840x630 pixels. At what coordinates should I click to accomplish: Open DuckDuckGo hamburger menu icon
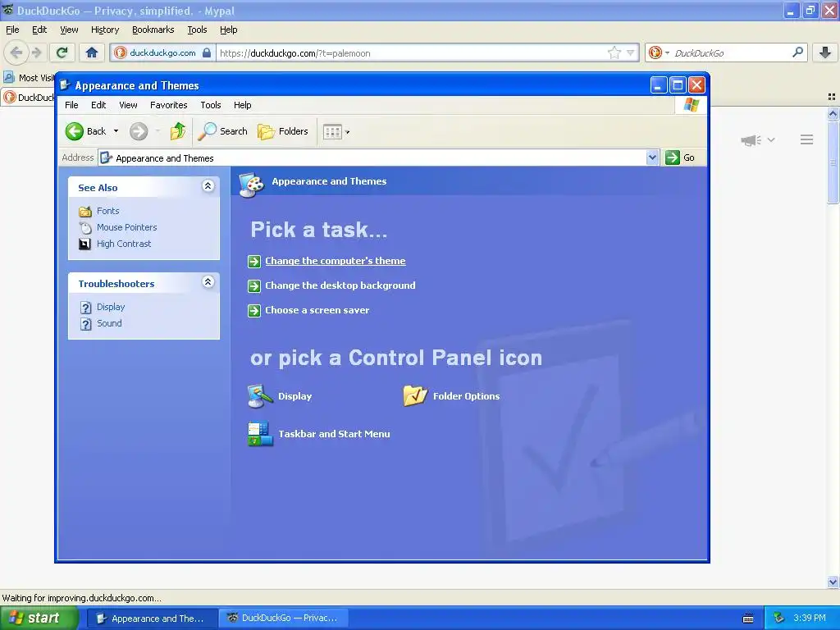807,139
